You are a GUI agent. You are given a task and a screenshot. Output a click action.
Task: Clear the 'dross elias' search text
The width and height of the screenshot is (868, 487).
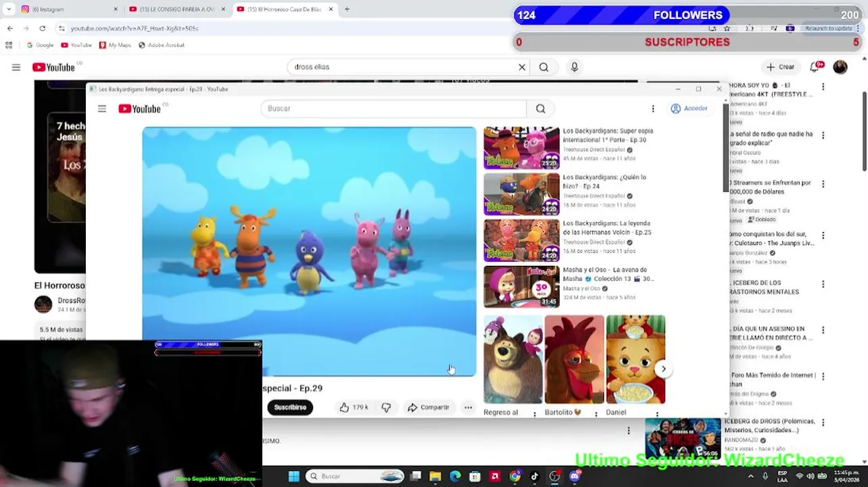[x=522, y=67]
